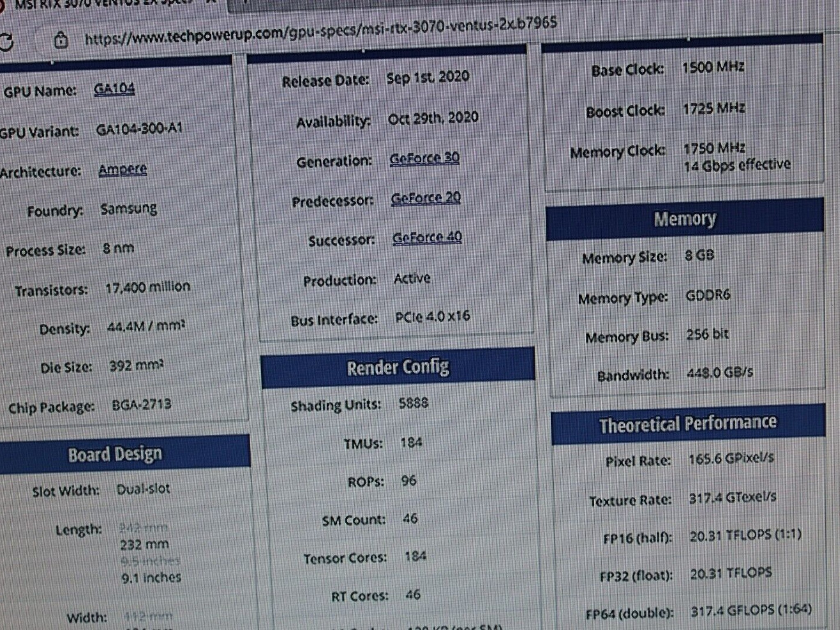Click the Shading Units value 5888
Screen dimensions: 840x630
pyautogui.click(x=414, y=403)
